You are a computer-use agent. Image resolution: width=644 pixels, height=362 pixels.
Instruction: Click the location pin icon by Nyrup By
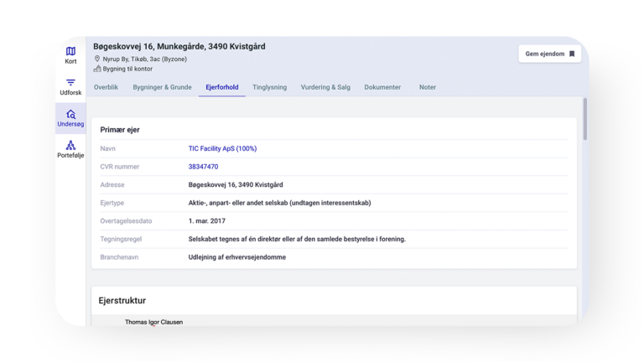coord(97,59)
